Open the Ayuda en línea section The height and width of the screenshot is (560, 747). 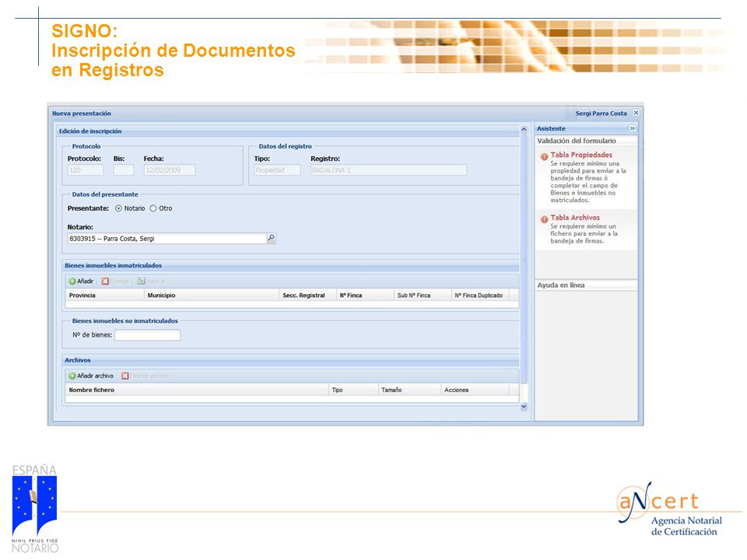coord(586,285)
